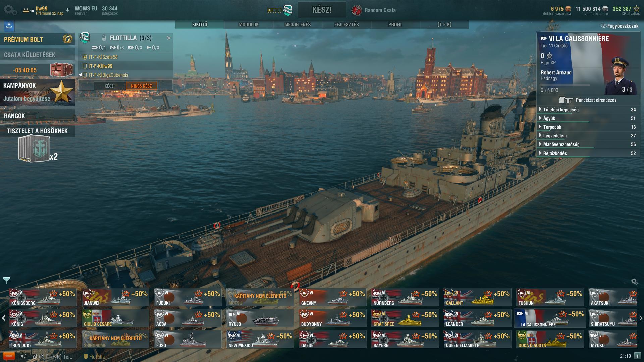Open the tribute container crate icon

34,149
